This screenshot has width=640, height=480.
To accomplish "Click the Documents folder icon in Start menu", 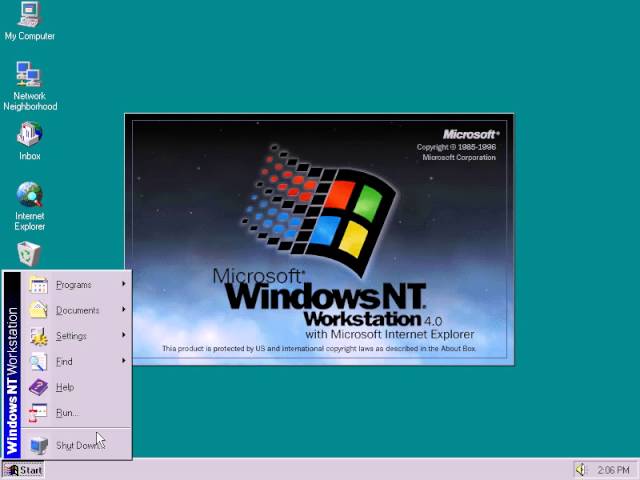I will pyautogui.click(x=38, y=310).
